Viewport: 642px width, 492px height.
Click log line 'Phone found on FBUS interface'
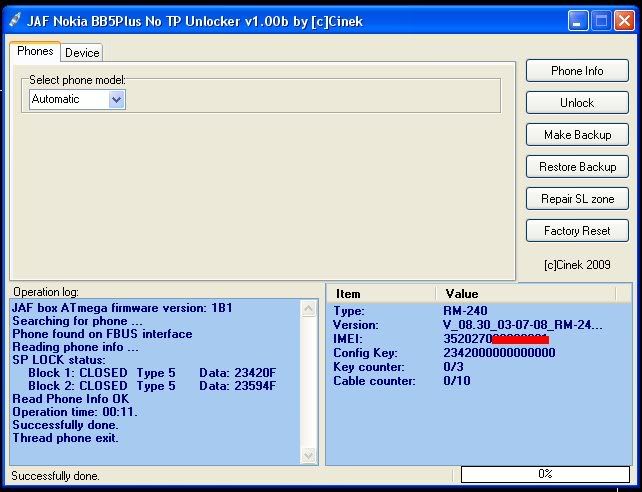102,334
